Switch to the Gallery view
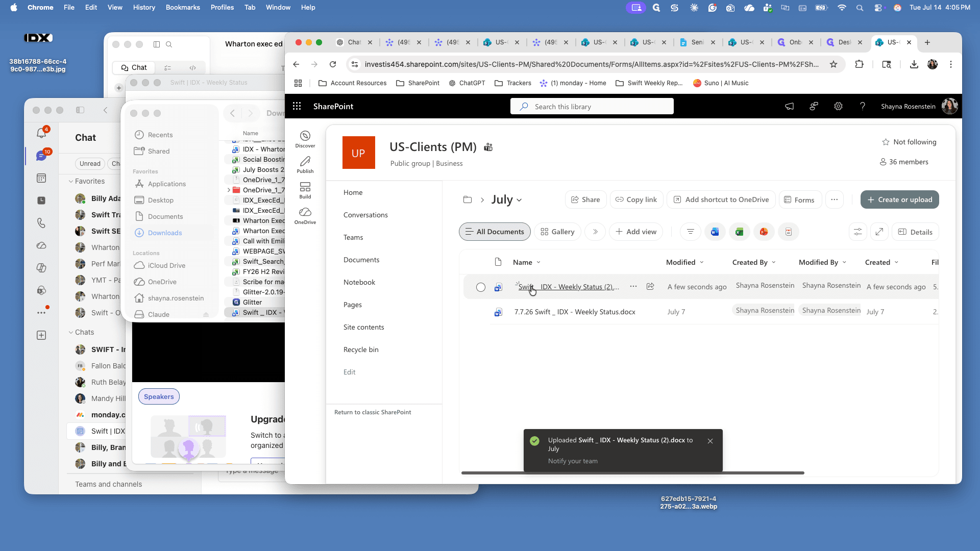 click(557, 232)
